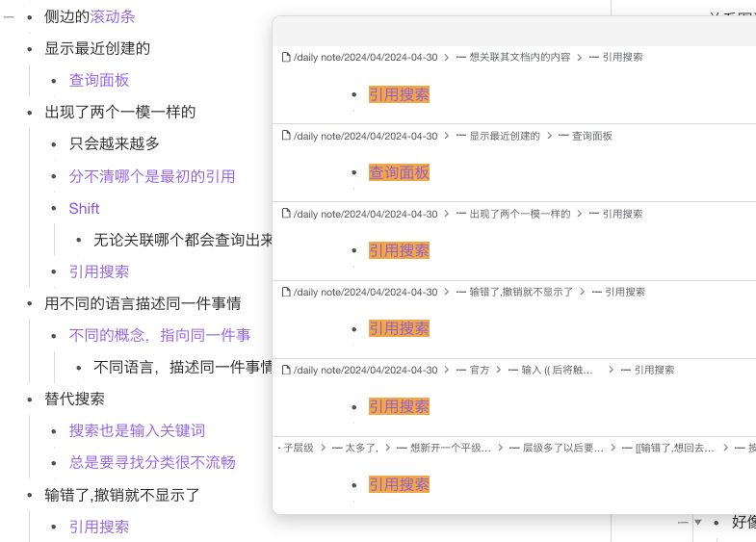
Task: Click document icon in 显示最近创建的 breadcrumb row
Action: tap(286, 136)
